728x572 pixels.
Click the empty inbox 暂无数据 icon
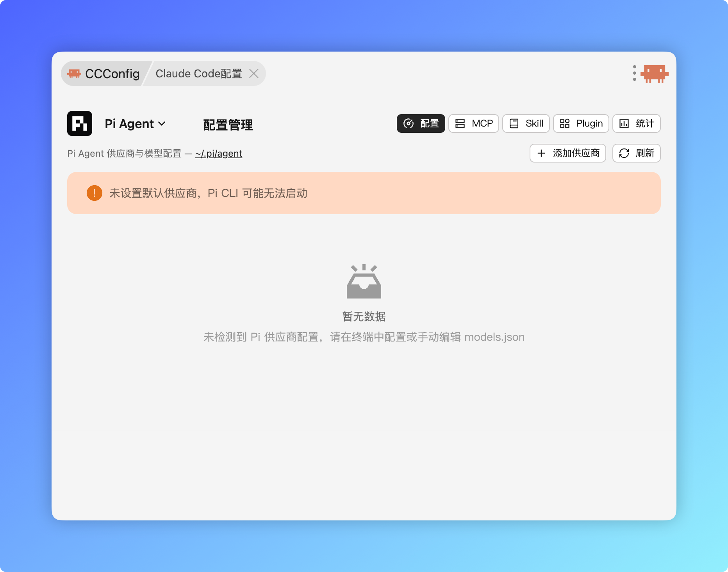pos(364,281)
